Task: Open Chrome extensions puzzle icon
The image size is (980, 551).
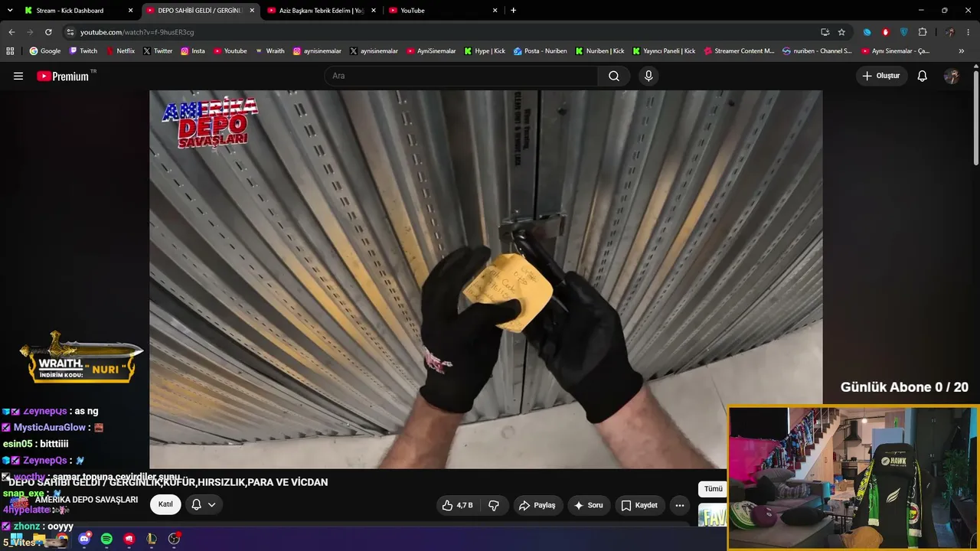Action: click(x=923, y=32)
